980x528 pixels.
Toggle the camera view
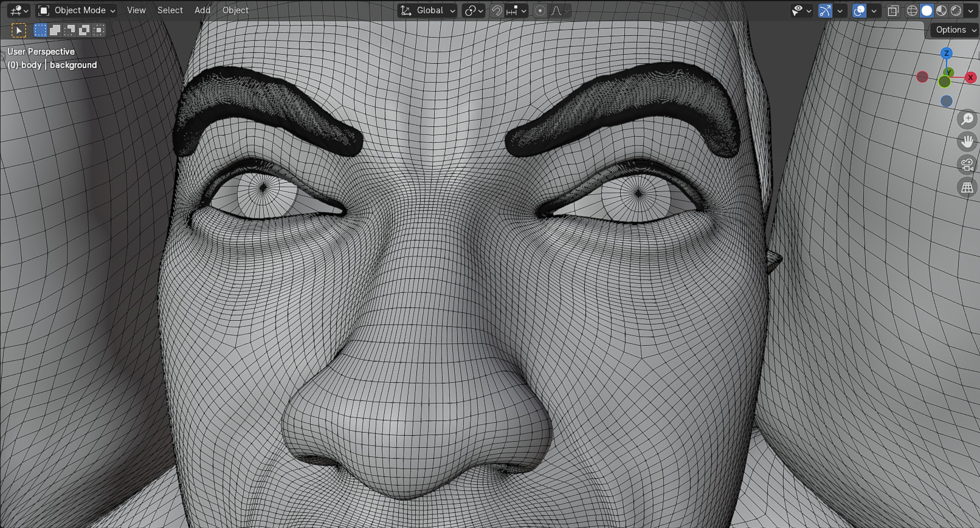click(x=967, y=164)
